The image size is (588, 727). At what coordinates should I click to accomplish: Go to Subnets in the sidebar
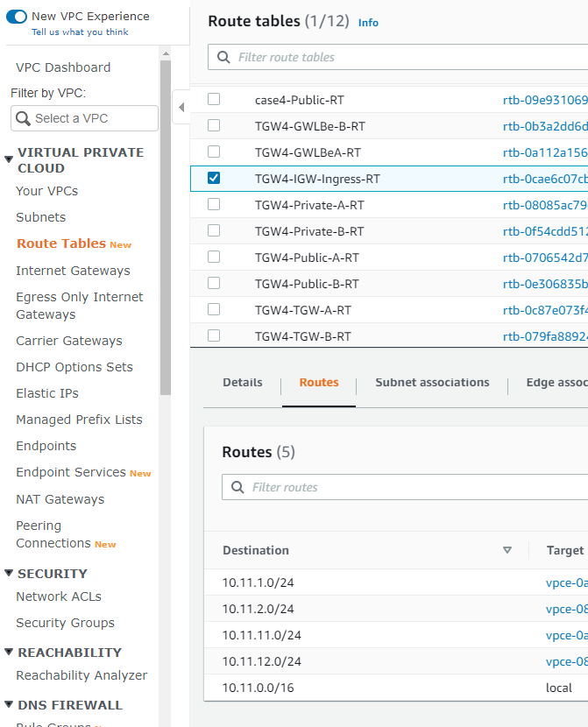tap(41, 217)
